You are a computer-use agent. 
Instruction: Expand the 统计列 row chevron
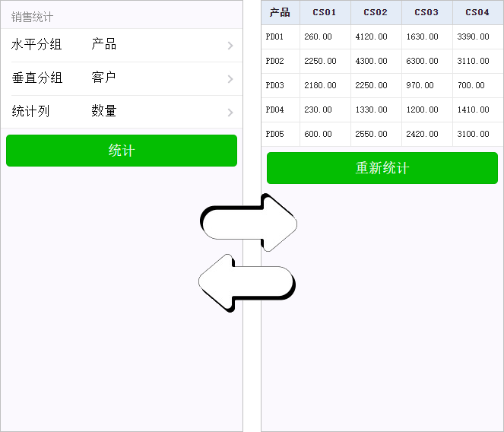[x=230, y=113]
